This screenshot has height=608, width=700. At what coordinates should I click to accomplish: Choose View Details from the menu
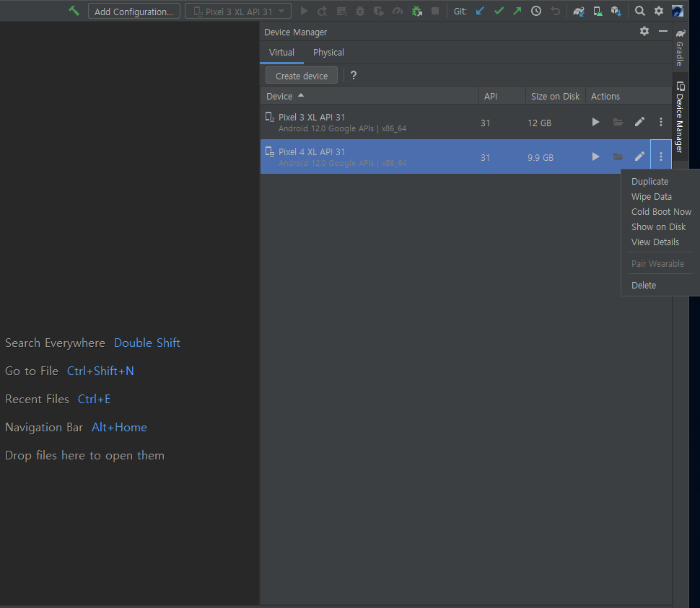coord(661,242)
